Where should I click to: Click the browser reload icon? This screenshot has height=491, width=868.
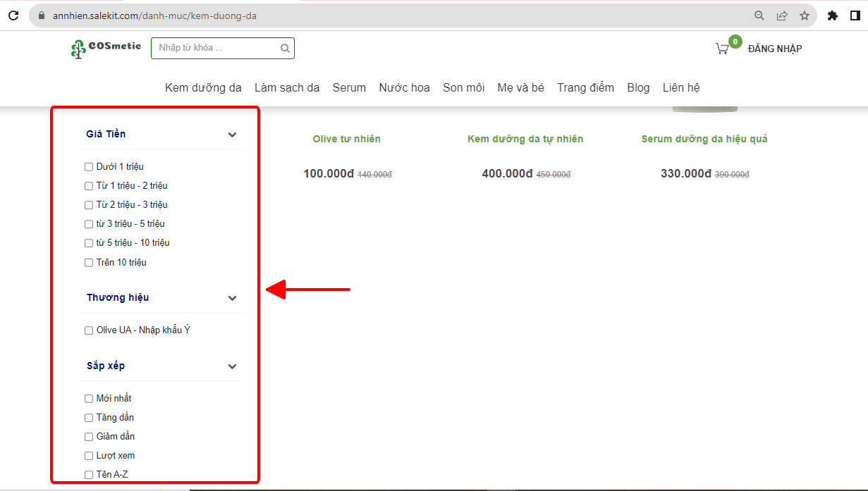(13, 15)
